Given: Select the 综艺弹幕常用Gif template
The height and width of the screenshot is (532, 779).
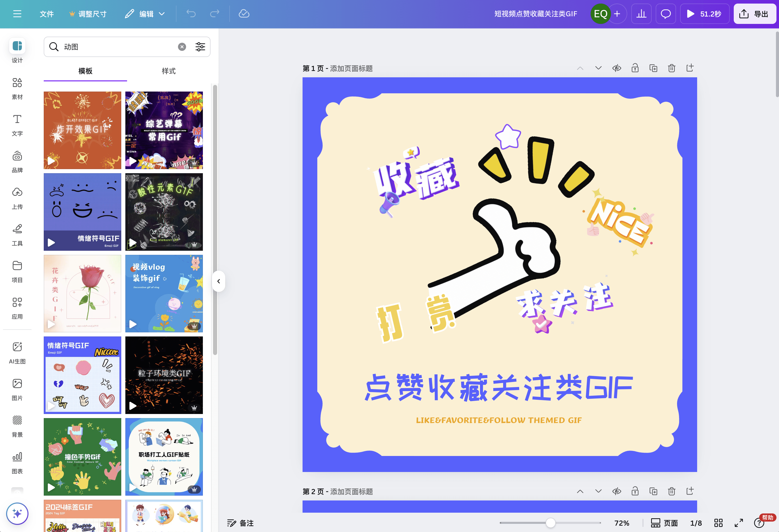Looking at the screenshot, I should pos(164,130).
